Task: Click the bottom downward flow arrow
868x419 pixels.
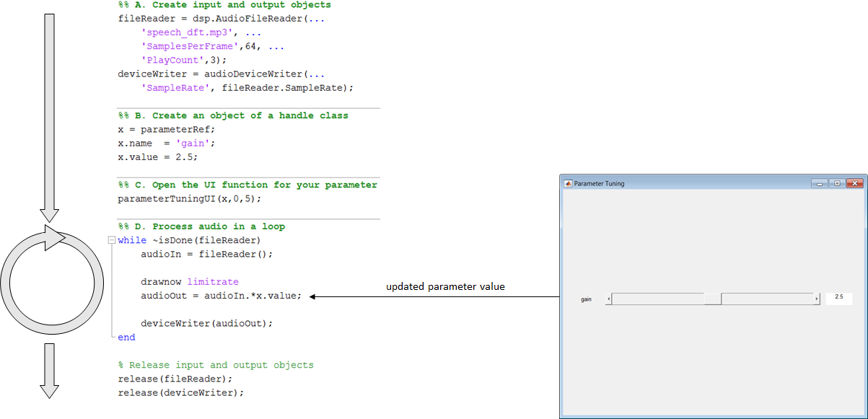Action: pyautogui.click(x=49, y=371)
